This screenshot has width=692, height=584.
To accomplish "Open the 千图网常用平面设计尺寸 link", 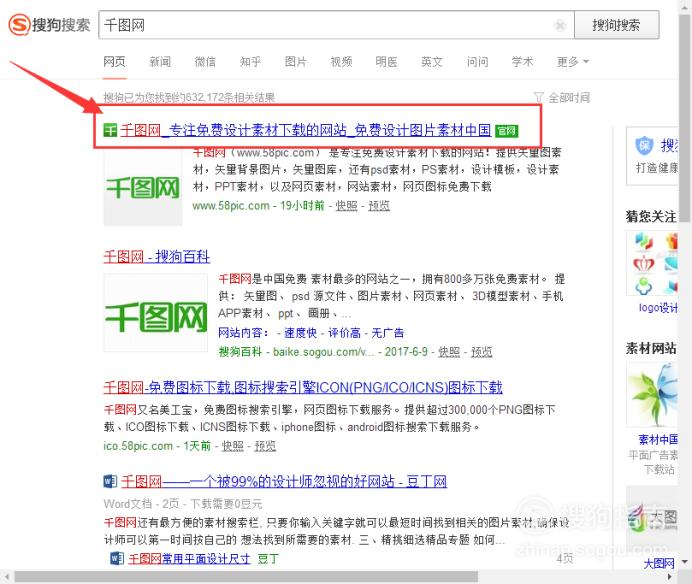I will click(x=189, y=559).
